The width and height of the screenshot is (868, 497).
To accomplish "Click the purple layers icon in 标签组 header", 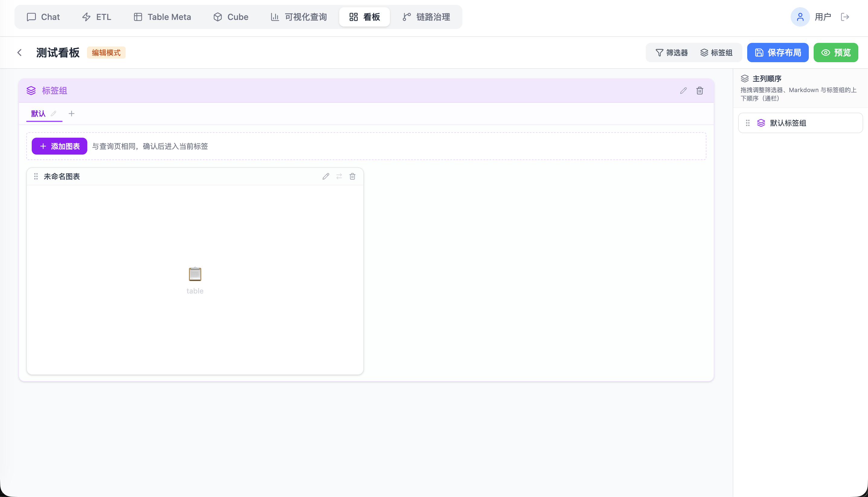I will tap(31, 91).
